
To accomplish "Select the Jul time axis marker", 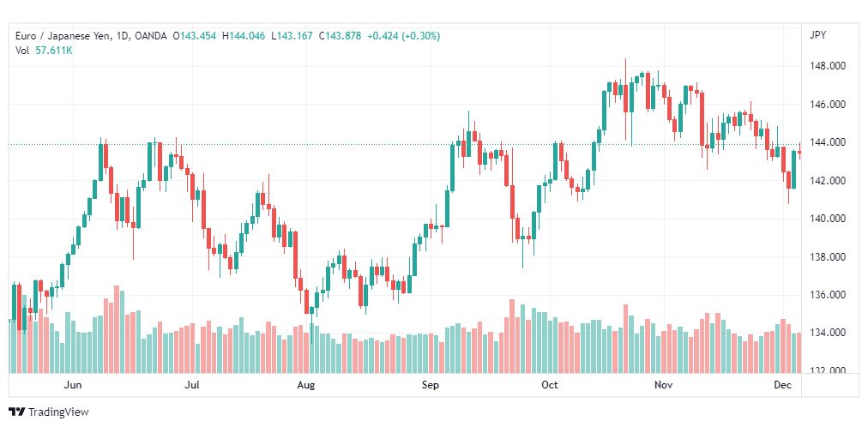I will coord(191,385).
